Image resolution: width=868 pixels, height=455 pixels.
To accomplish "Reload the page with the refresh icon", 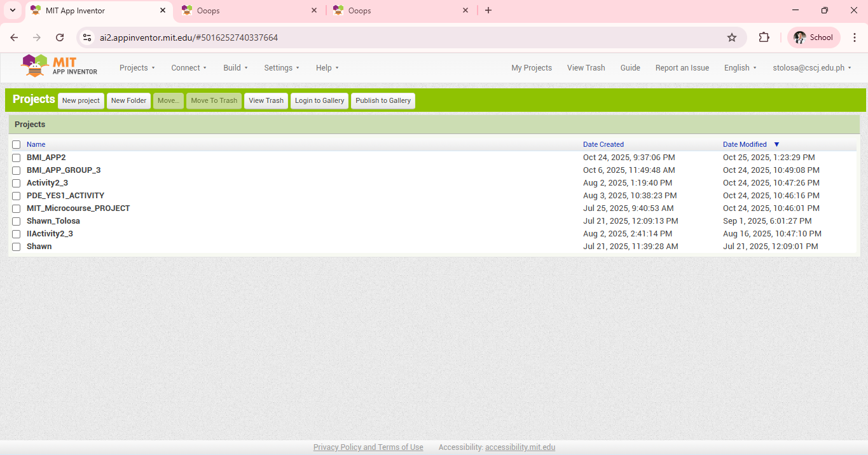I will (60, 37).
